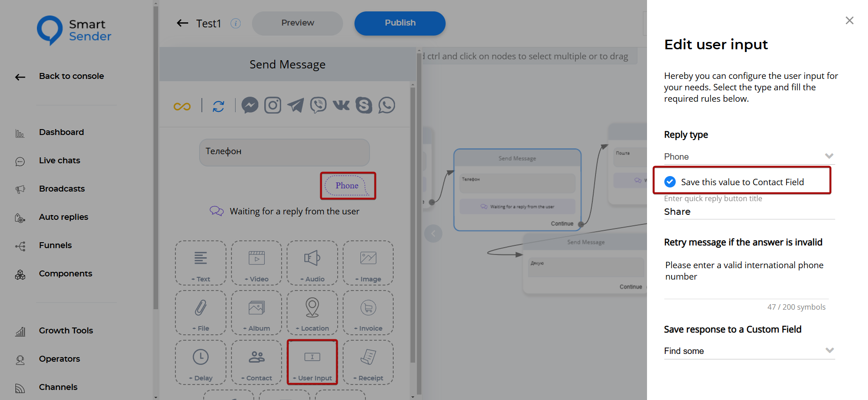Add a Receipt block
This screenshot has width=868, height=400.
pyautogui.click(x=368, y=362)
